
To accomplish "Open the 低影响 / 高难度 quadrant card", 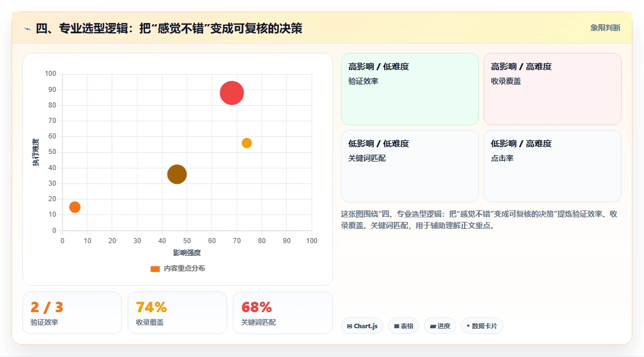I will (553, 166).
